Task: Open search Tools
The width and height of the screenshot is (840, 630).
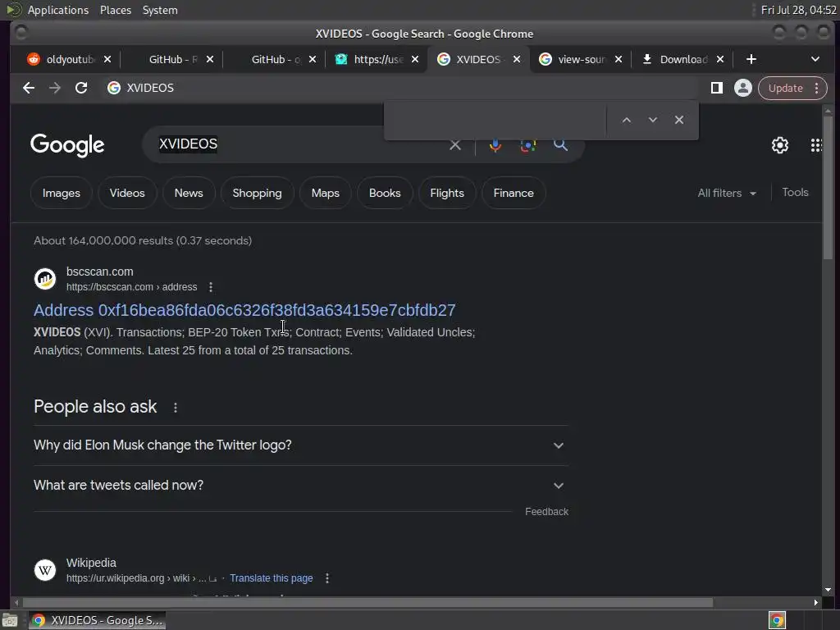Action: tap(795, 192)
